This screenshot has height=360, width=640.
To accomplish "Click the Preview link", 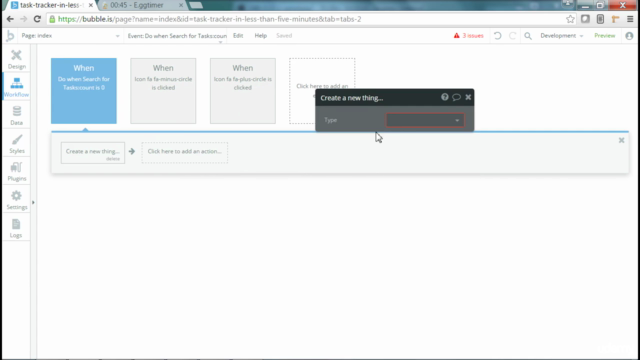I will (604, 36).
